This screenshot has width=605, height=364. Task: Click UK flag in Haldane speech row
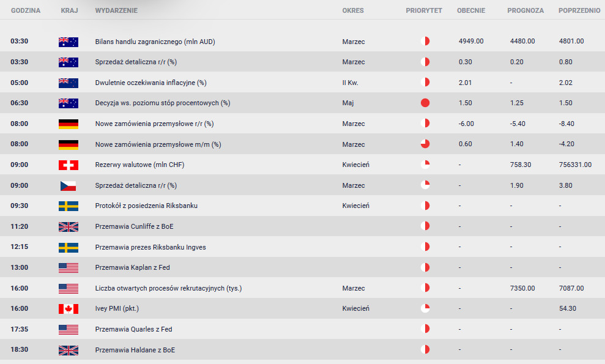(x=69, y=351)
